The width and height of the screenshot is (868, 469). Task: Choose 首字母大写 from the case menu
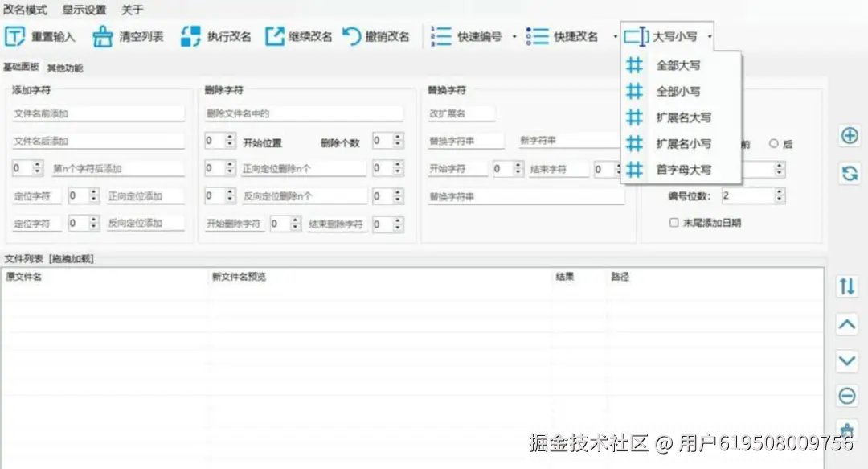pos(685,170)
